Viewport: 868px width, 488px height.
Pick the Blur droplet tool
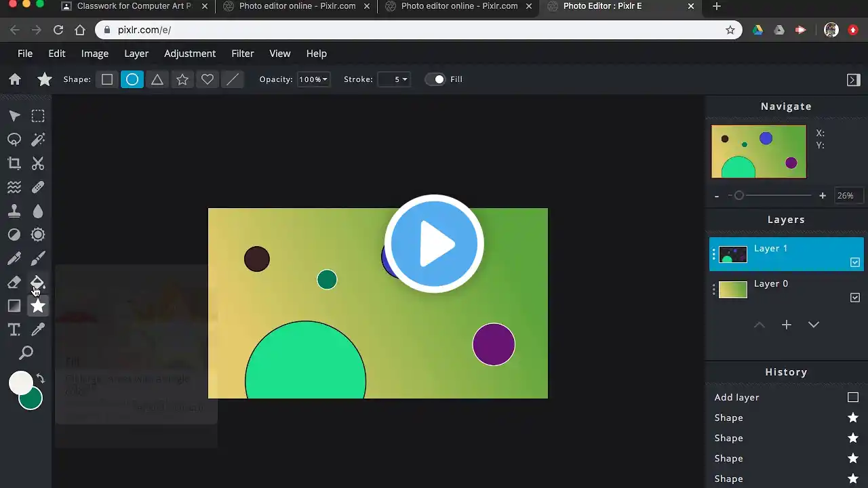pyautogui.click(x=38, y=211)
